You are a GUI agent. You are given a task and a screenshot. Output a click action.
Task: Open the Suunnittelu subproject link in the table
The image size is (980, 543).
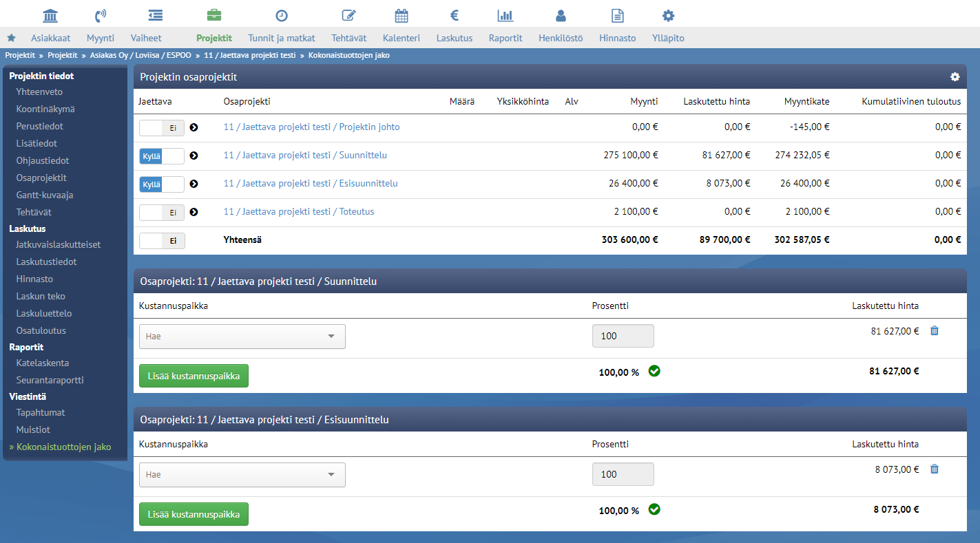(x=305, y=156)
